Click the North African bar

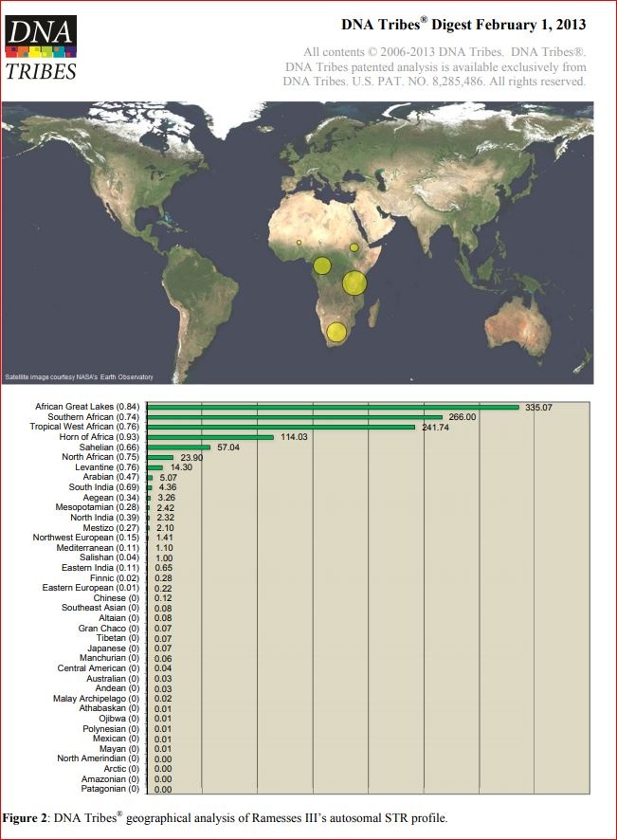coord(159,457)
